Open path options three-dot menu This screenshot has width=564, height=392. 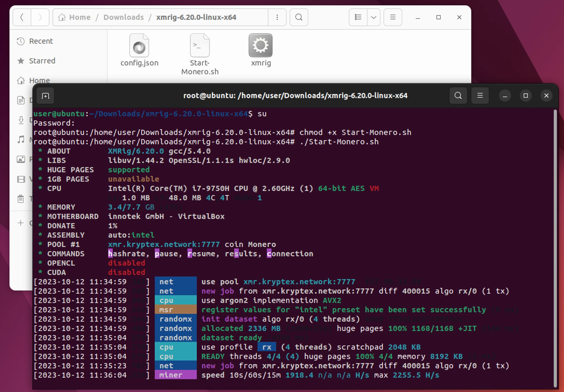pyautogui.click(x=277, y=17)
